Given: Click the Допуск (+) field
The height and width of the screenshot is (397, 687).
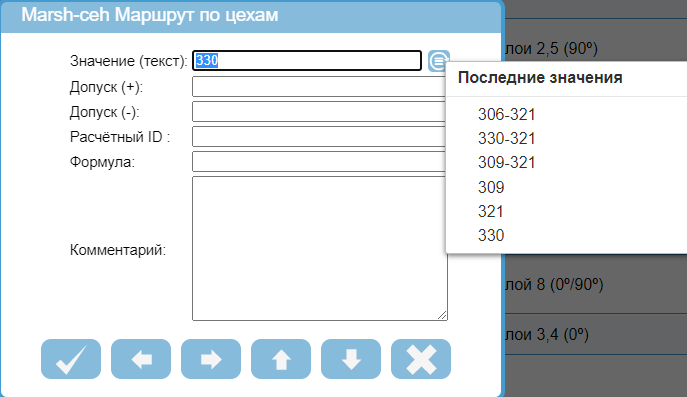Looking at the screenshot, I should click(x=319, y=87).
